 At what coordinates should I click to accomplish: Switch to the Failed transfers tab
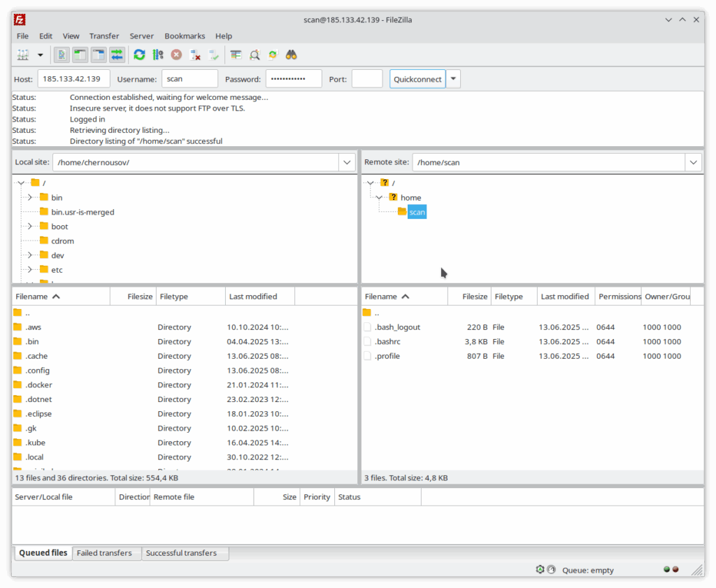point(104,553)
